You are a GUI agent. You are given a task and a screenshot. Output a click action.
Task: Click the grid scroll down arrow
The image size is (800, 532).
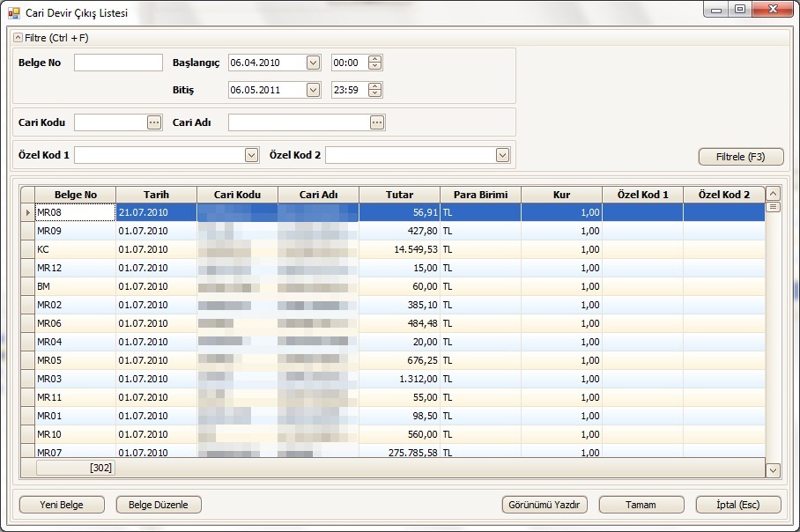[x=773, y=470]
